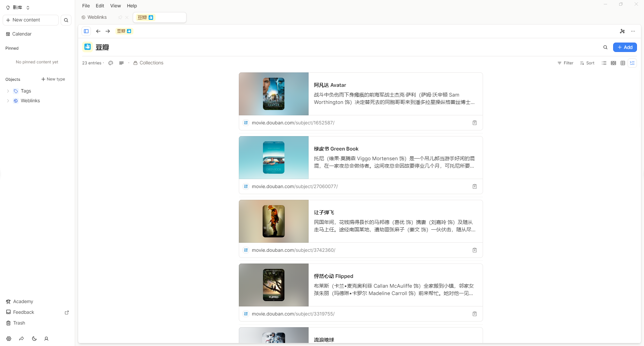The height and width of the screenshot is (346, 644).
Task: Search entries in the 豆瓣 collection
Action: coord(605,47)
